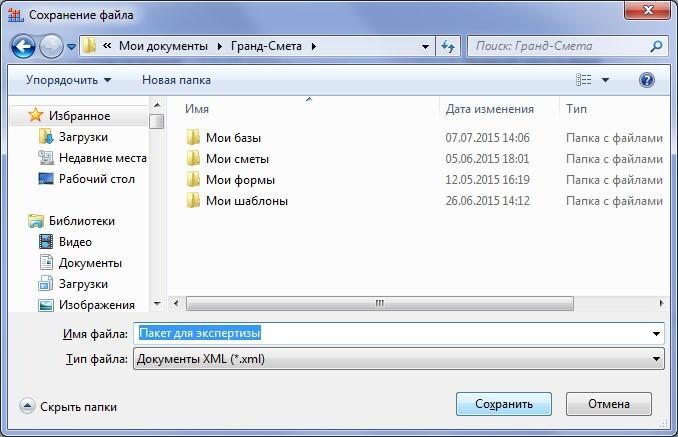Image resolution: width=678 pixels, height=437 pixels.
Task: Click date 07.07.2015 14:06
Action: pyautogui.click(x=488, y=137)
